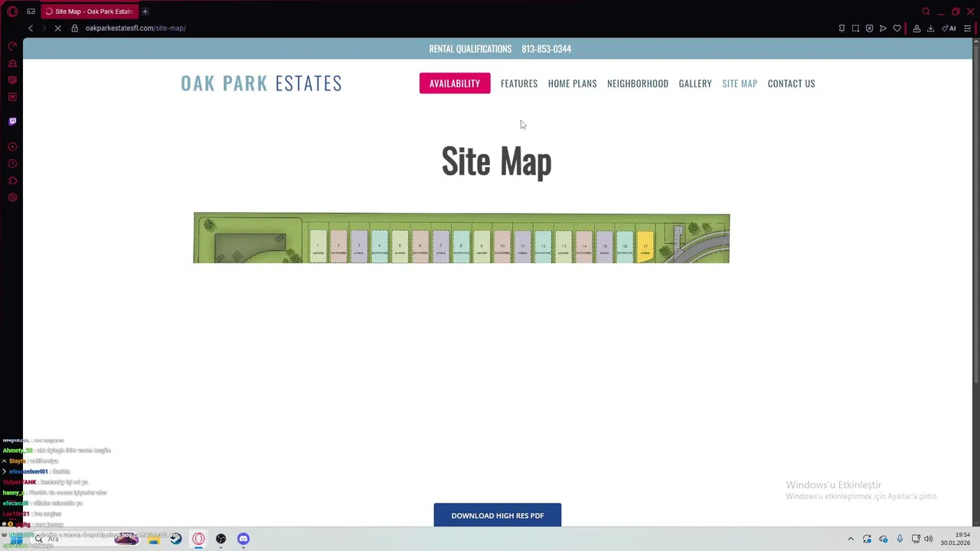Select the Site Map browser tab
980x551 pixels.
pos(90,11)
